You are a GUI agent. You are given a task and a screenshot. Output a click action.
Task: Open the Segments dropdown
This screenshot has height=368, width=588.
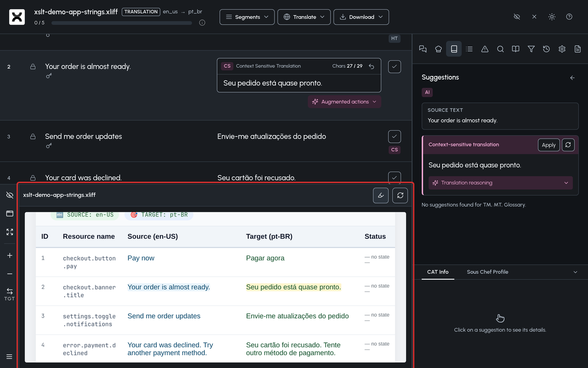click(x=247, y=17)
